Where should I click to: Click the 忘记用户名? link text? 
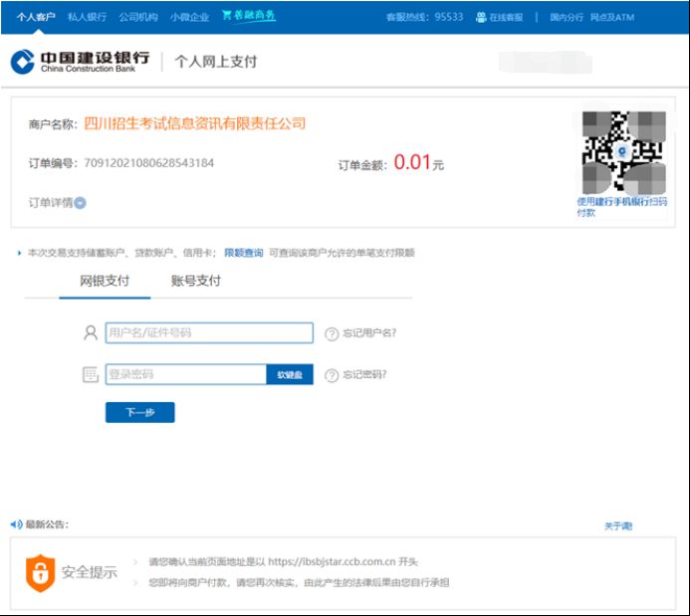pos(369,332)
